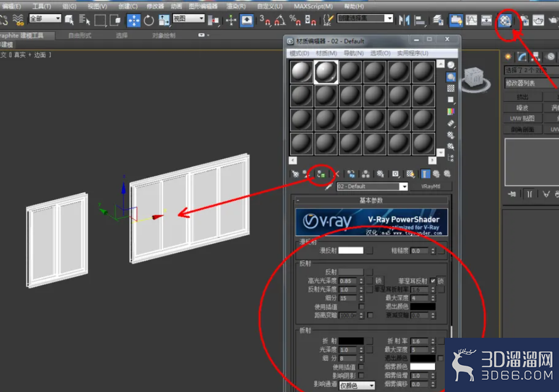The image size is (559, 392).
Task: Open material name dropdown 02 - Default
Action: tap(404, 187)
